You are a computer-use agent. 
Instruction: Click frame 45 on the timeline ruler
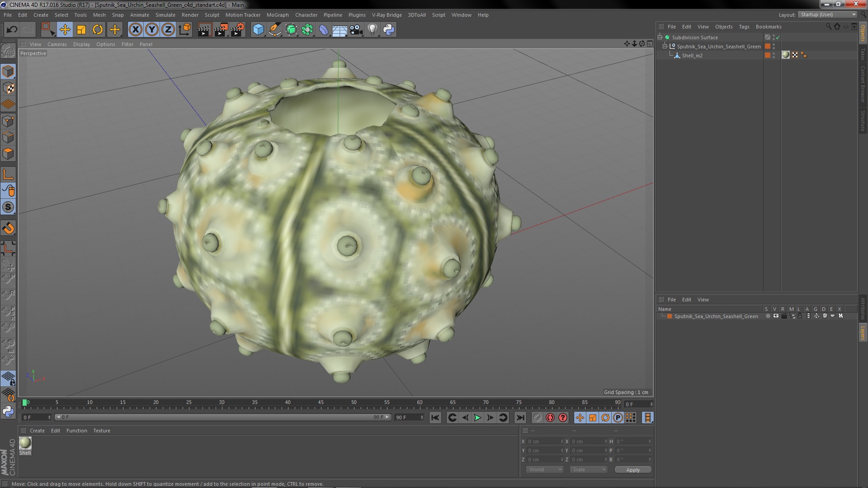(321, 403)
